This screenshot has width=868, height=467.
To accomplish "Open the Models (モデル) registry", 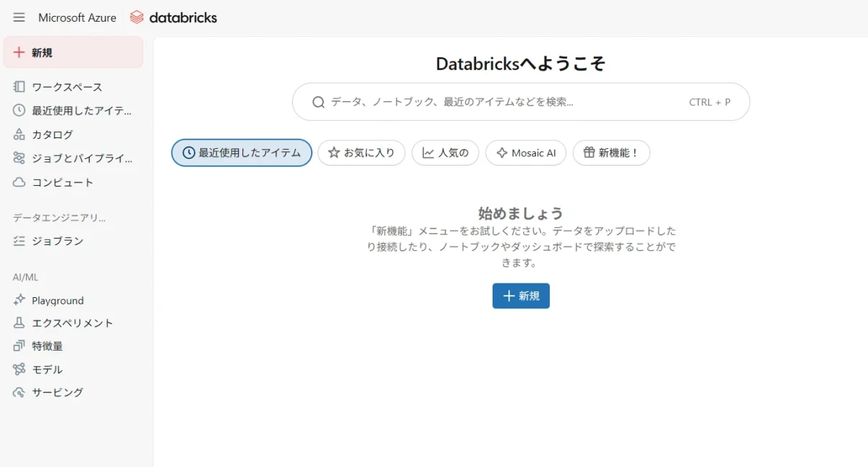I will tap(47, 369).
